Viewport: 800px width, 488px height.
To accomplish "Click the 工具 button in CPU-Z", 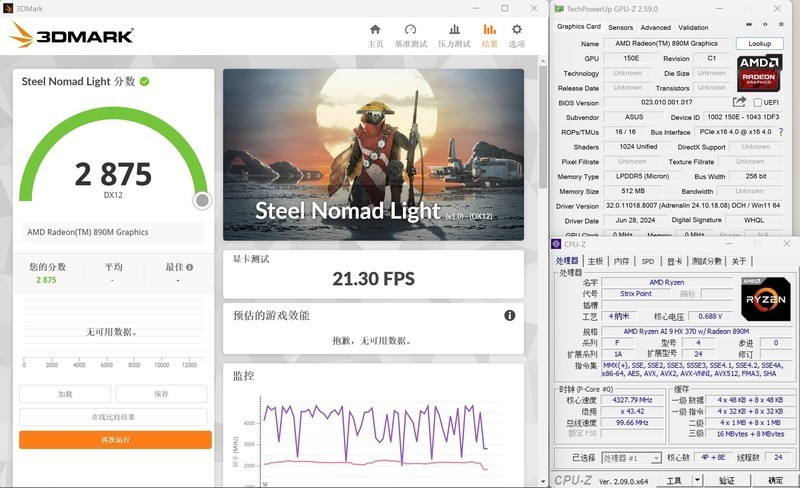I will (674, 480).
